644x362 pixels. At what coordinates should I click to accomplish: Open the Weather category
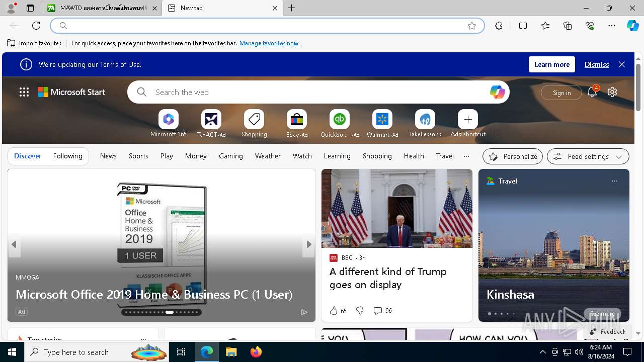pos(268,156)
